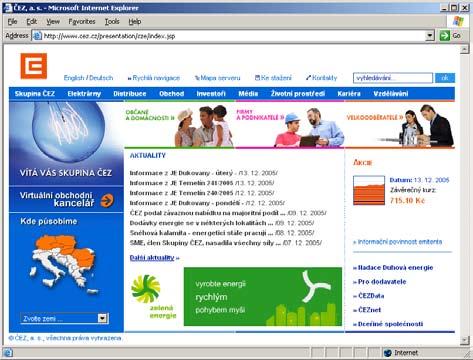The height and width of the screenshot is (360, 473).
Task: Open the Tools menu
Action: coord(112,22)
